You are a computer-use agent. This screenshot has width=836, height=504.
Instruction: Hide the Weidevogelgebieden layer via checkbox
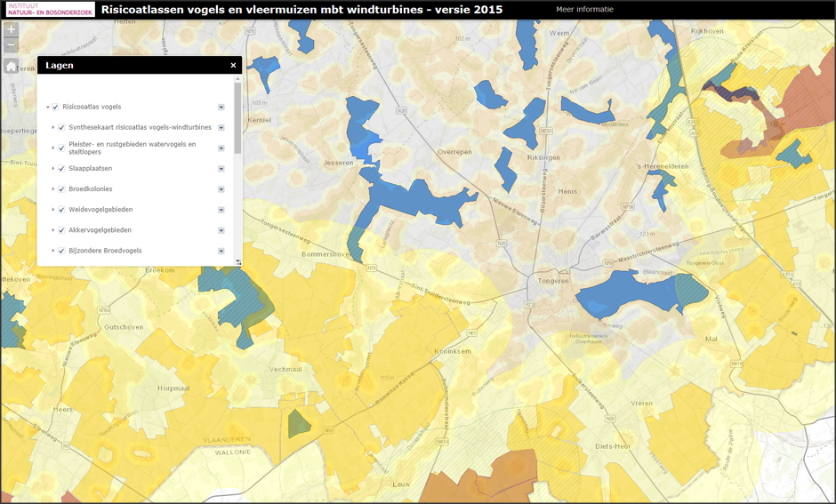point(61,210)
